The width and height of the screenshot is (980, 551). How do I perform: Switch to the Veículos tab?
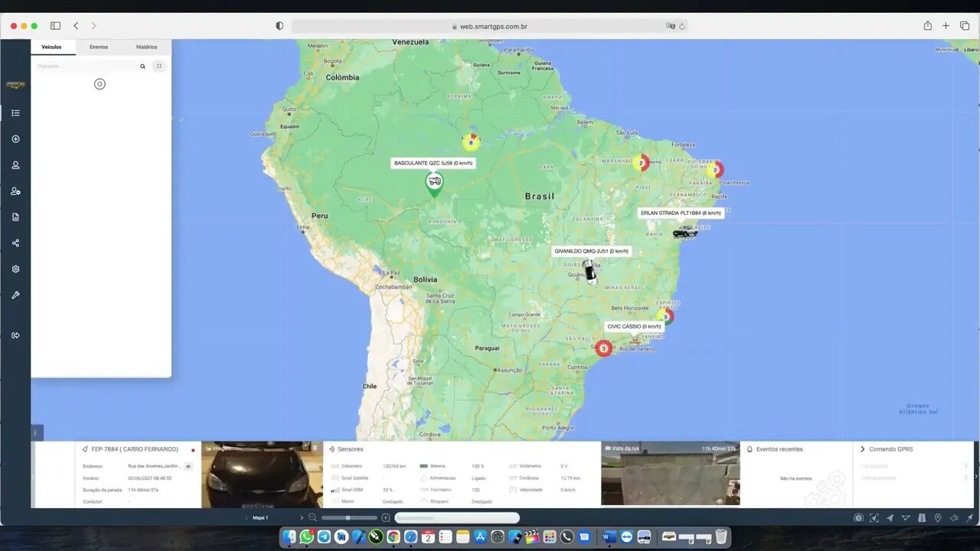tap(52, 47)
